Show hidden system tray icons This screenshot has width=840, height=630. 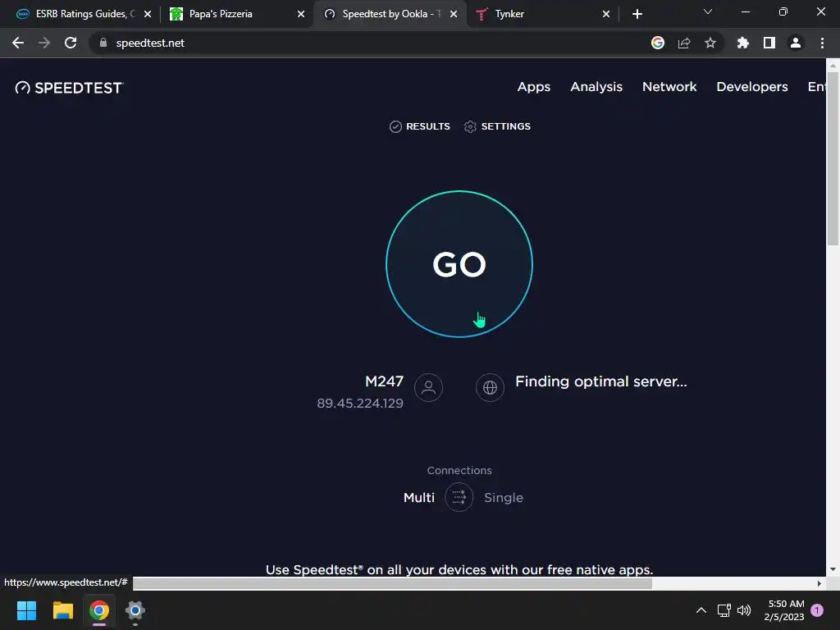pyautogui.click(x=701, y=610)
